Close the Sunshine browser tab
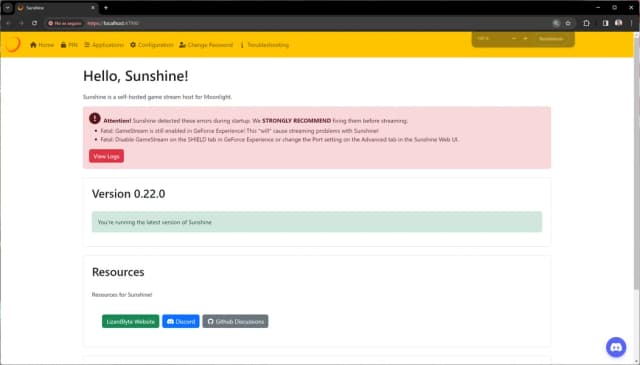 (93, 8)
